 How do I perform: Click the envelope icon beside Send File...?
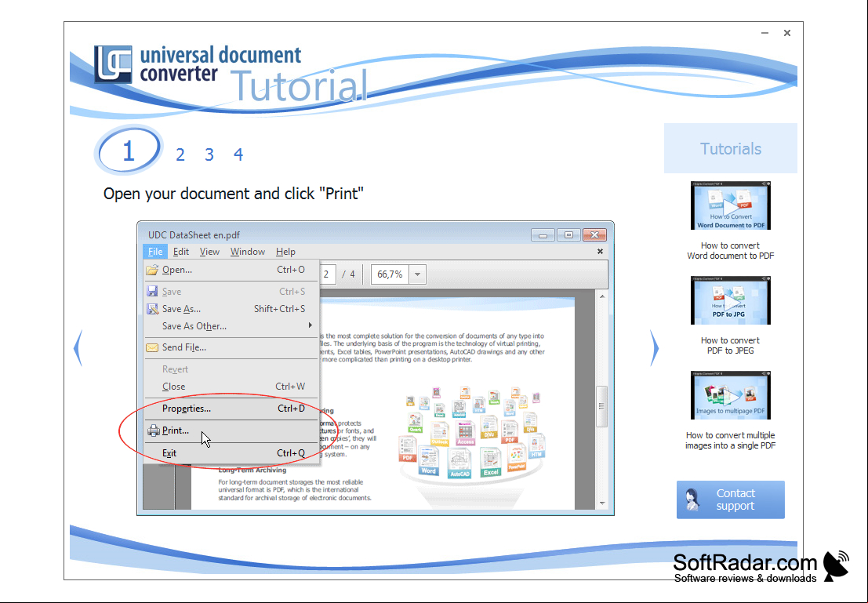coord(152,347)
